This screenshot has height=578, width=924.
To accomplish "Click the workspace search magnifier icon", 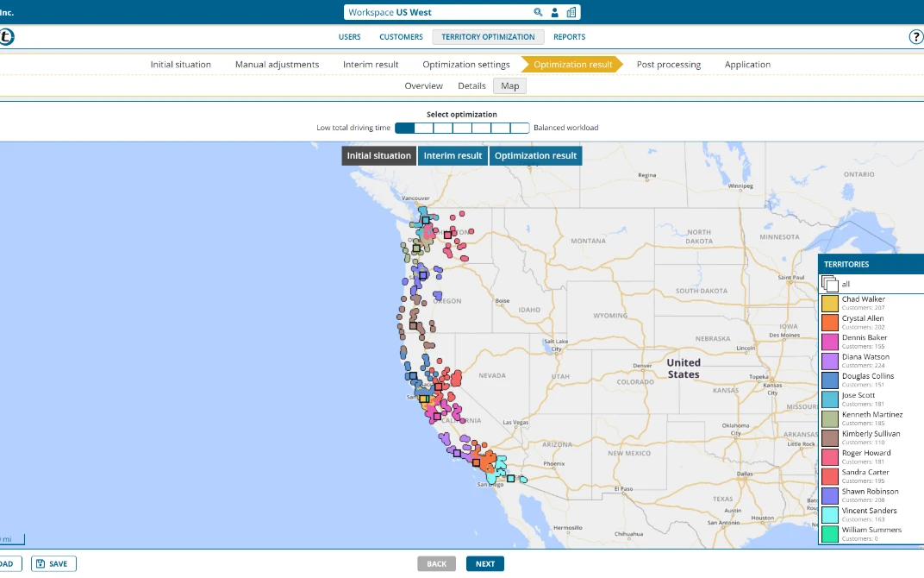I will (x=539, y=12).
